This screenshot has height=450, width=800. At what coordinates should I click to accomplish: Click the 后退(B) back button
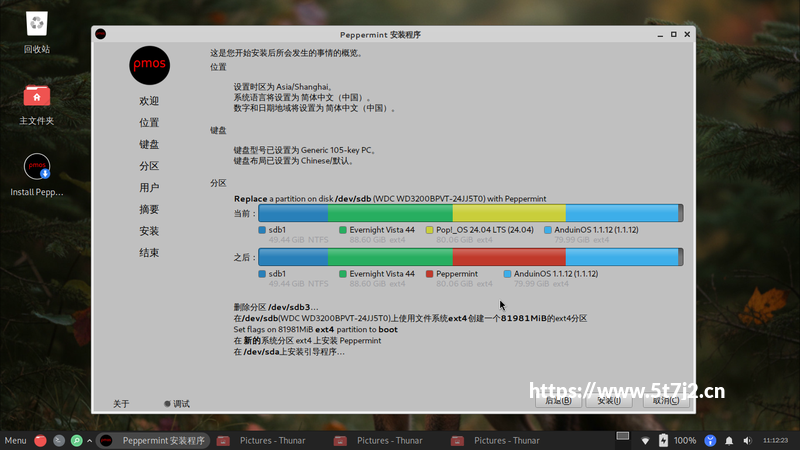[x=558, y=401]
